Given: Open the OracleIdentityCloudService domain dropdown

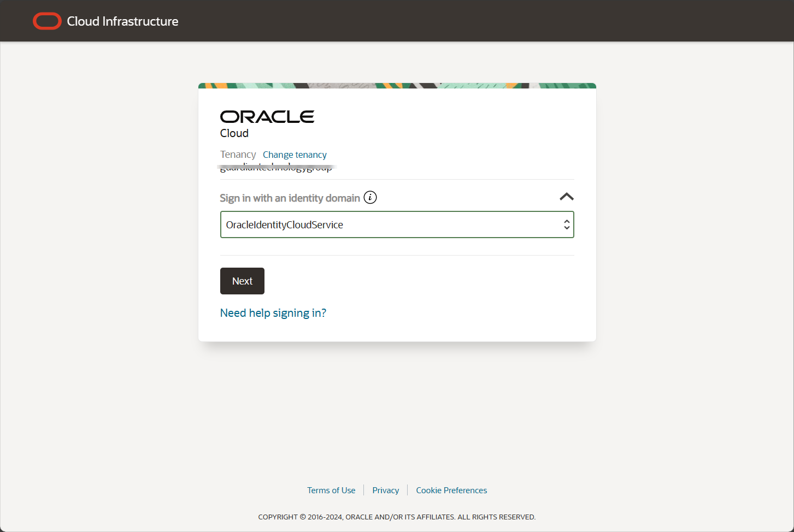Looking at the screenshot, I should tap(397, 224).
